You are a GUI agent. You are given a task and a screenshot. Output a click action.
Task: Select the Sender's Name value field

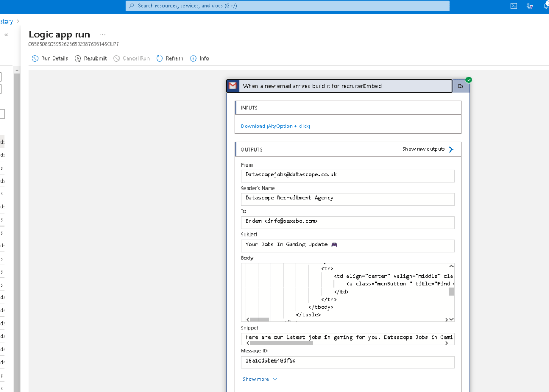pos(347,199)
